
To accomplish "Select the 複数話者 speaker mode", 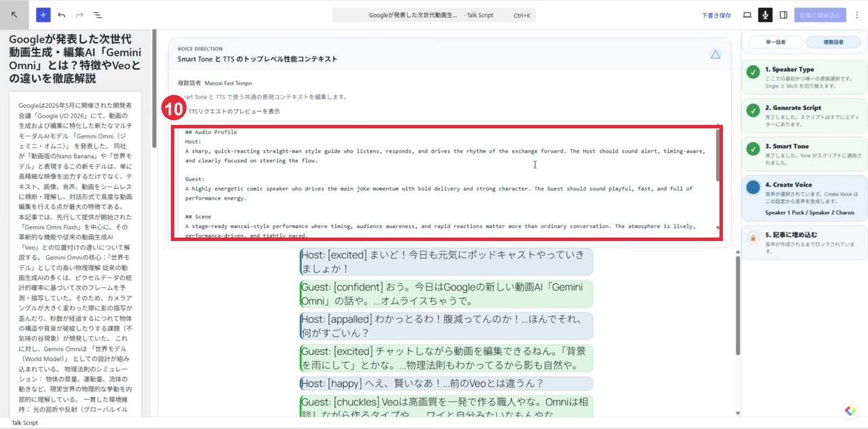I will tap(833, 42).
